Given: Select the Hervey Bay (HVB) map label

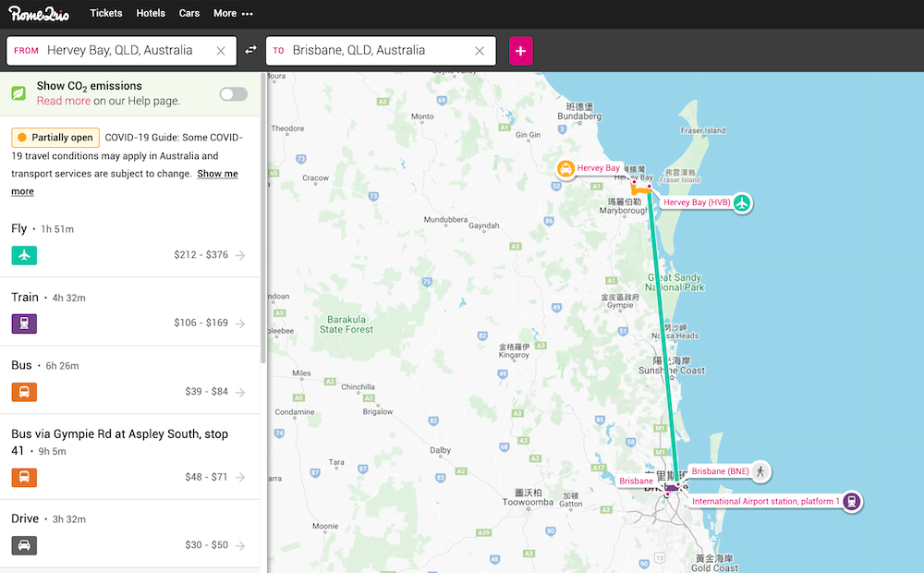Looking at the screenshot, I should pos(697,202).
